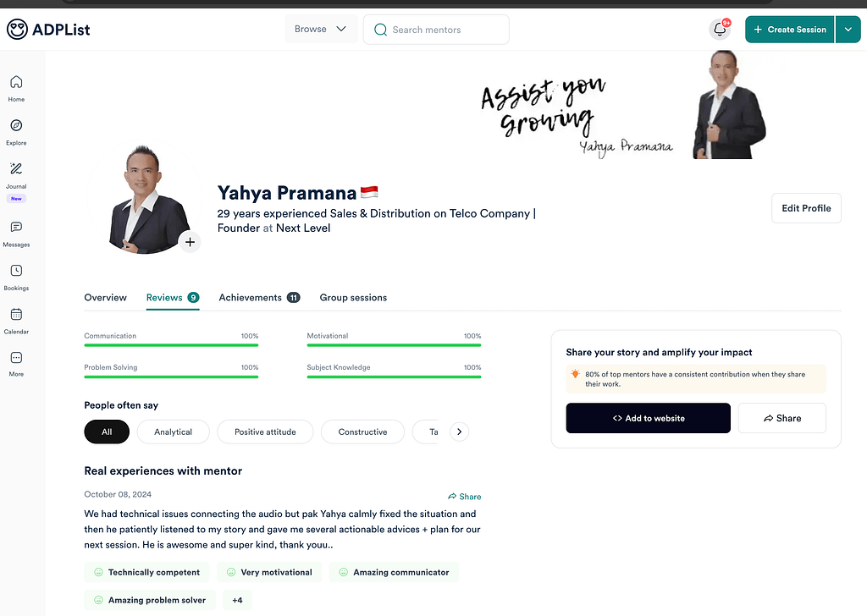867x616 pixels.
Task: Show More options in sidebar
Action: pyautogui.click(x=16, y=364)
